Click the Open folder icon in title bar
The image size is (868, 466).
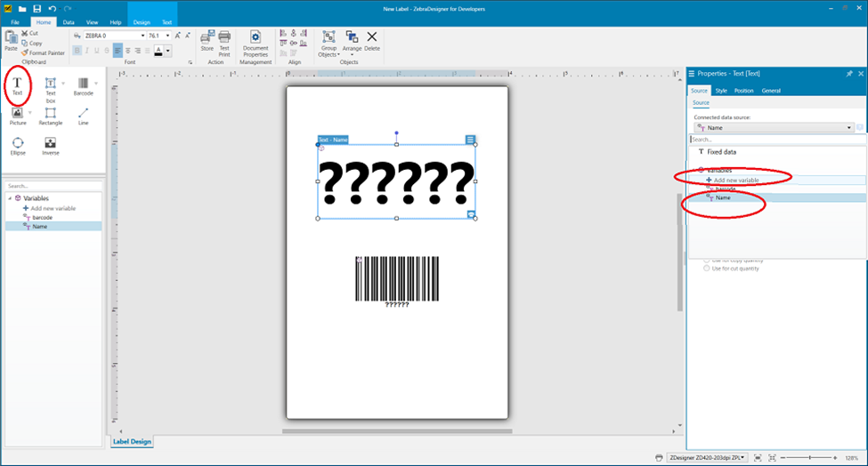(x=22, y=9)
